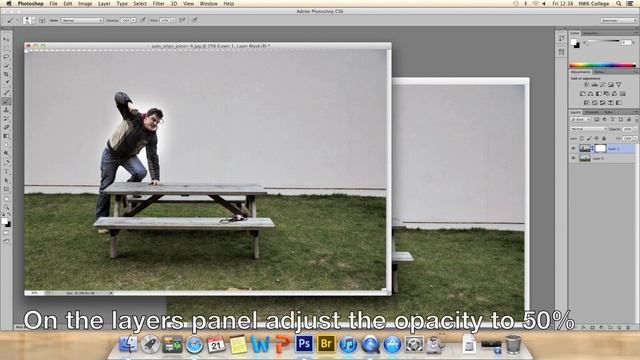
Task: Select the Gradient tool
Action: pos(6,136)
